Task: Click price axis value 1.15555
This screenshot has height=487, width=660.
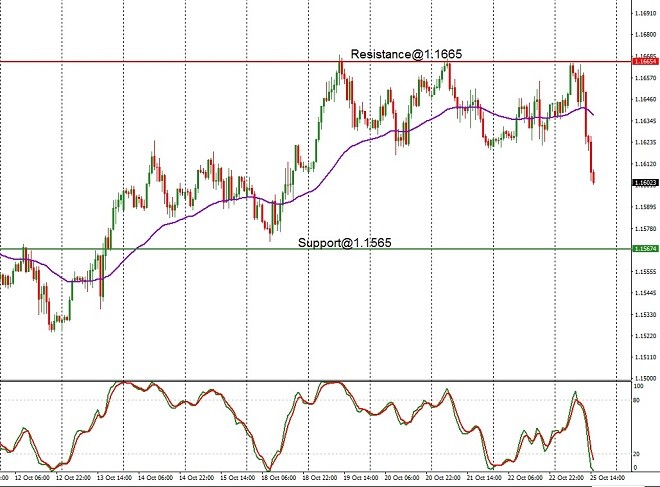Action: 646,271
